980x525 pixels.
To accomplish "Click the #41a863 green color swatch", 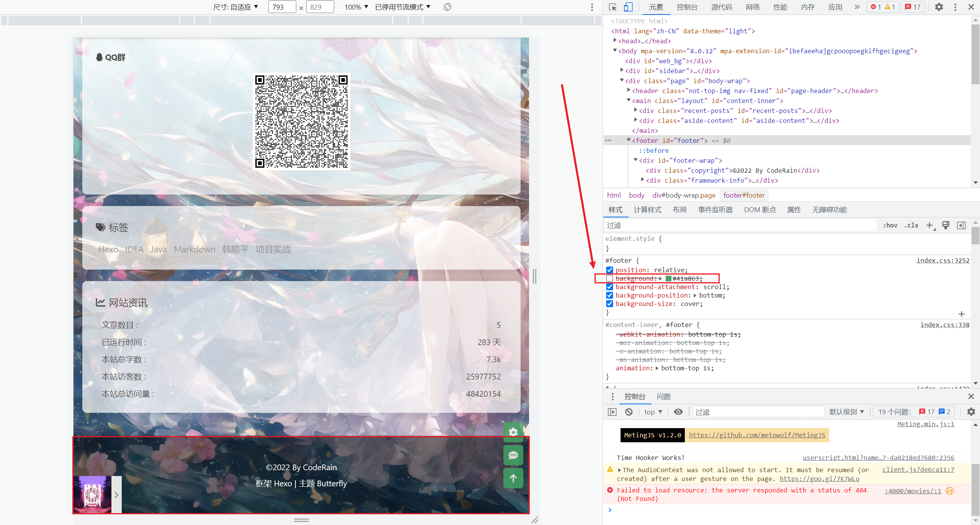I will pos(668,278).
